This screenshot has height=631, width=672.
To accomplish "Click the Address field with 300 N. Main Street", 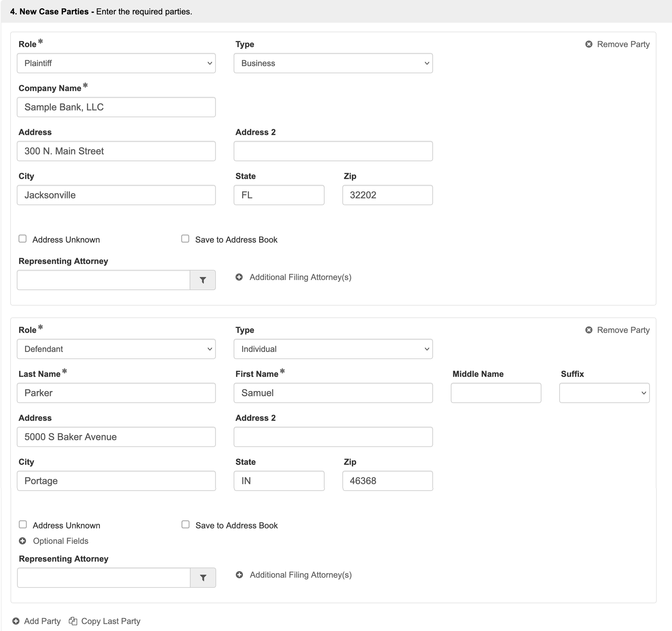I will (116, 151).
